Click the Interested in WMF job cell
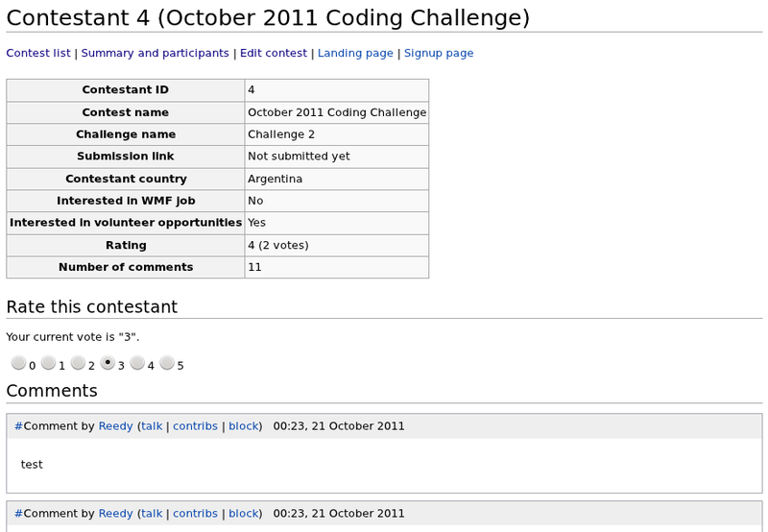 click(x=126, y=201)
